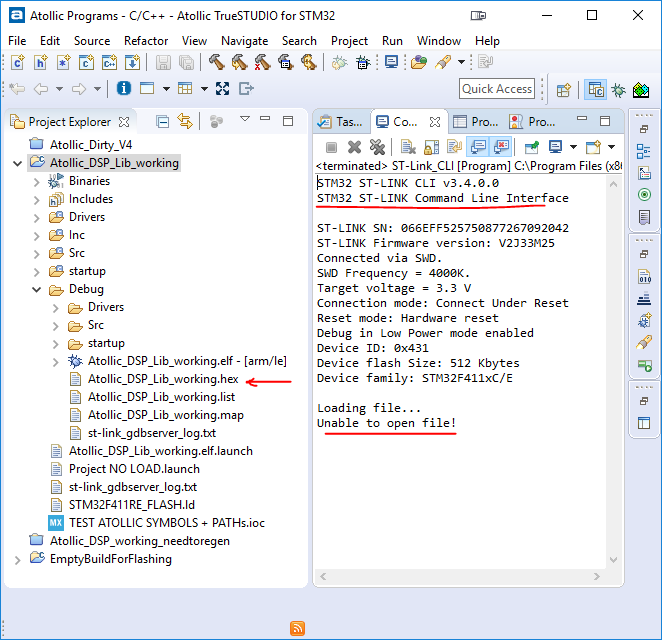The image size is (662, 640).
Task: Click the Pin Console icon
Action: coord(532,147)
